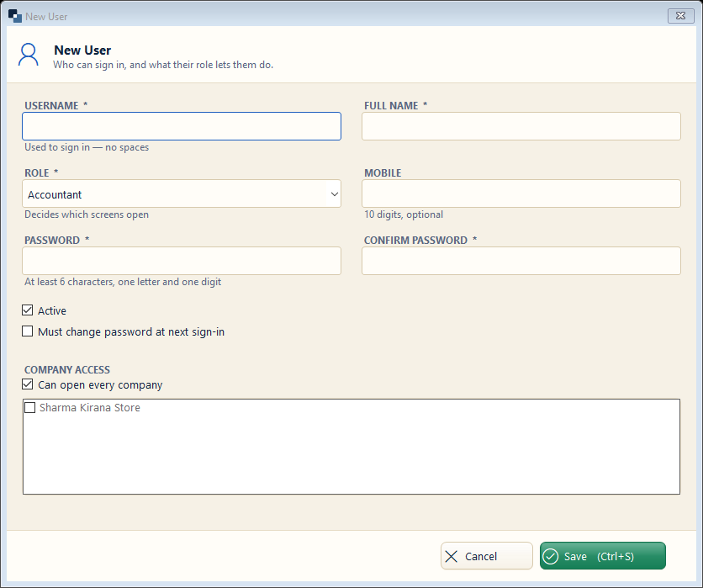Image resolution: width=703 pixels, height=588 pixels.
Task: Click the CONFIRM PASSWORD field label
Action: 420,240
